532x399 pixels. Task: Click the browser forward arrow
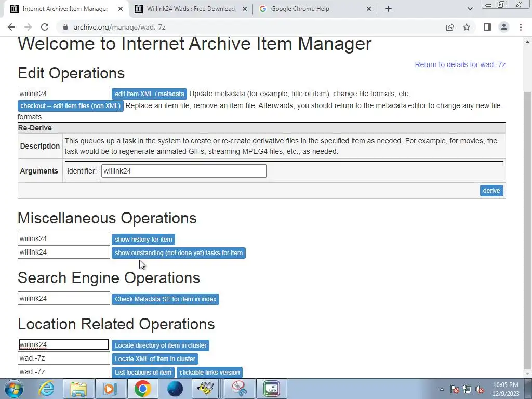pos(28,27)
